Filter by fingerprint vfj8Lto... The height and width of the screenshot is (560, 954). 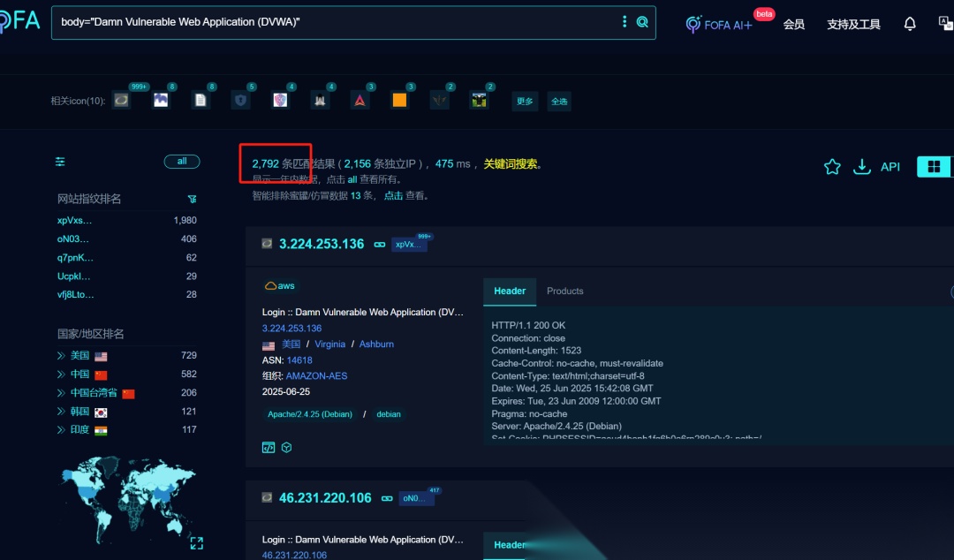point(75,295)
